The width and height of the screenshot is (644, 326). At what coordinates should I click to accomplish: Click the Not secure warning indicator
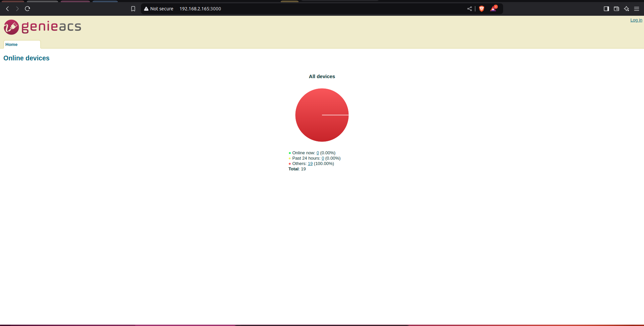click(x=159, y=9)
